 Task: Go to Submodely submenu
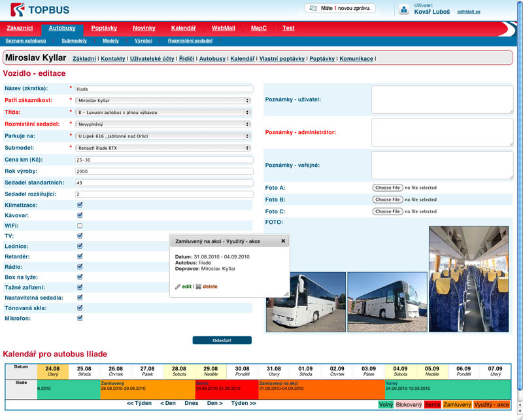tap(74, 41)
